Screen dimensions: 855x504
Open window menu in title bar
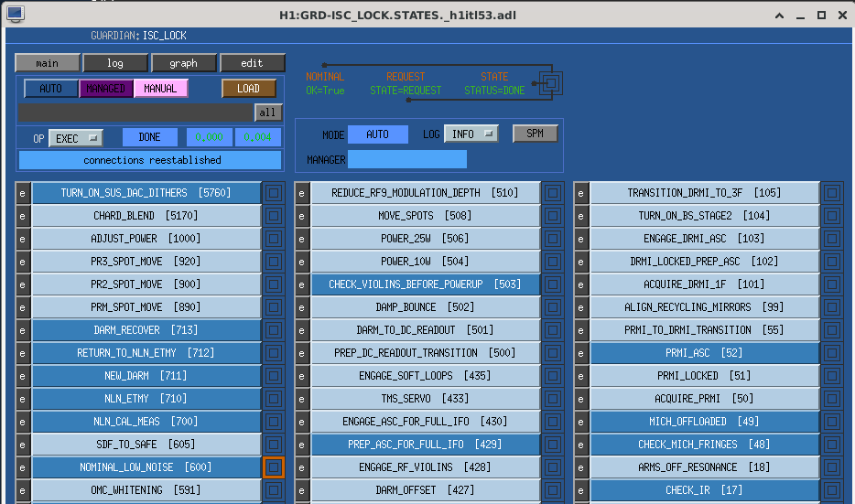(x=15, y=15)
